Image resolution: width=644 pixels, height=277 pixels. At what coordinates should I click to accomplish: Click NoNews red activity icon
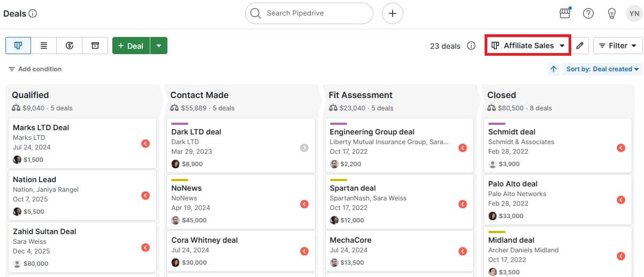click(304, 204)
